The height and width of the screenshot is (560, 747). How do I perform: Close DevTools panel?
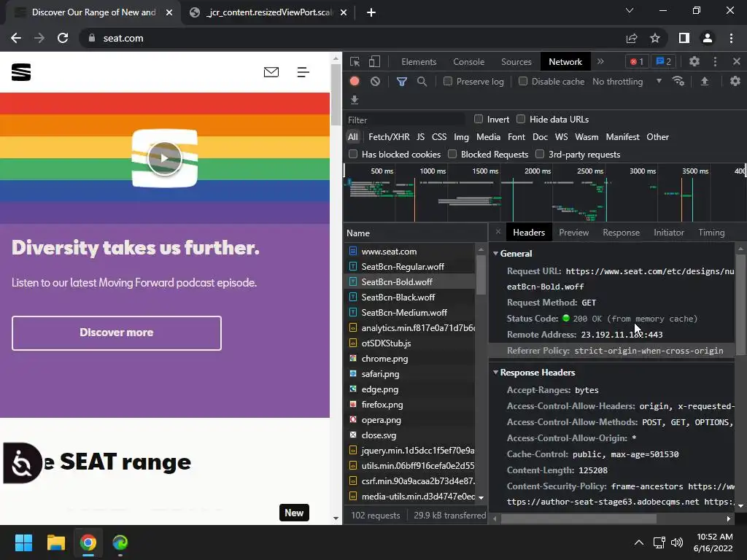pyautogui.click(x=737, y=61)
